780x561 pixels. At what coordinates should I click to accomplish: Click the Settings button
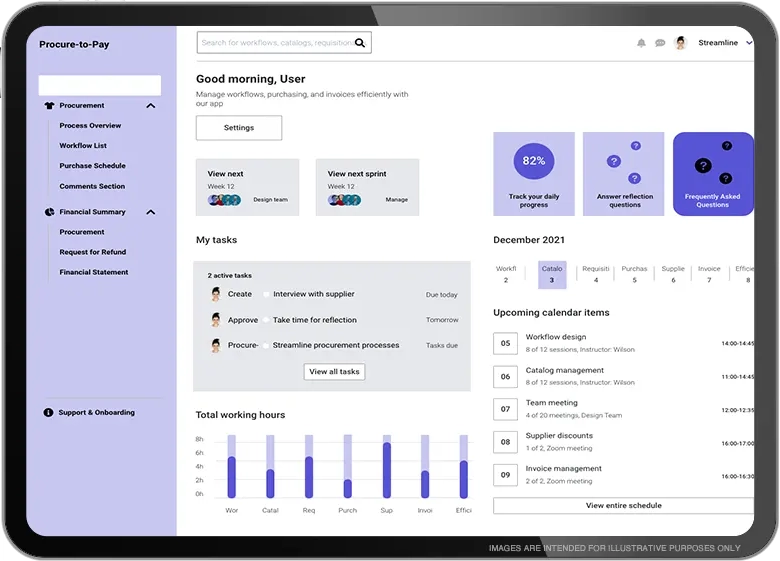[239, 128]
